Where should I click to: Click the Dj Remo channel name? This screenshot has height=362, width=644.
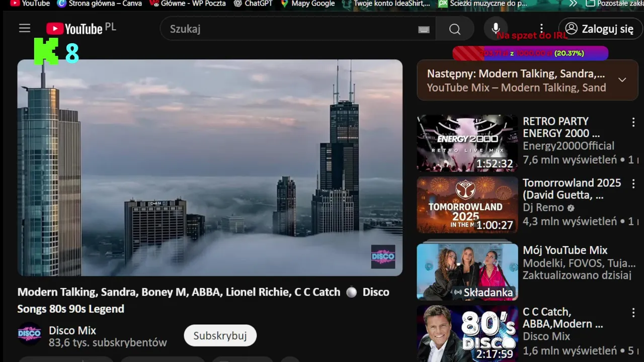pyautogui.click(x=543, y=207)
